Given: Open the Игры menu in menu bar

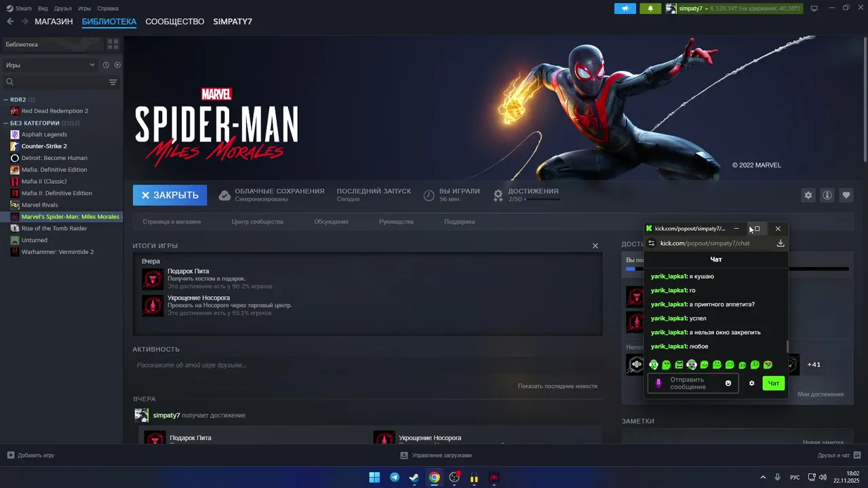Looking at the screenshot, I should coord(85,8).
